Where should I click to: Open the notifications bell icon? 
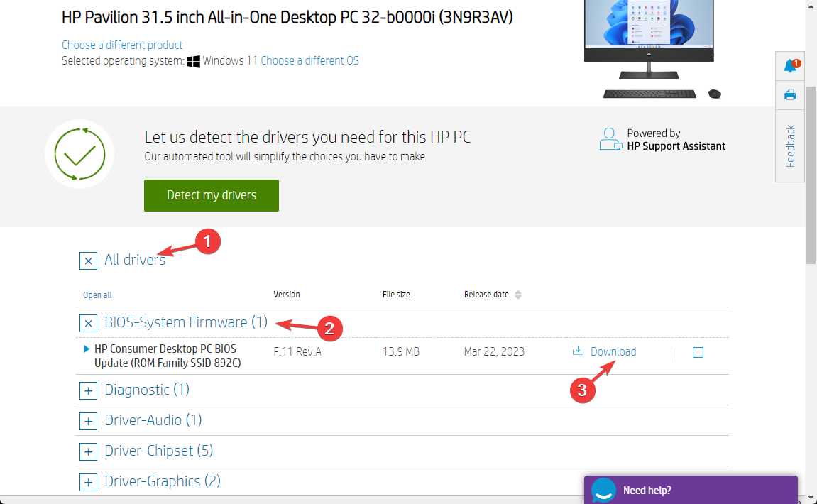tap(790, 66)
